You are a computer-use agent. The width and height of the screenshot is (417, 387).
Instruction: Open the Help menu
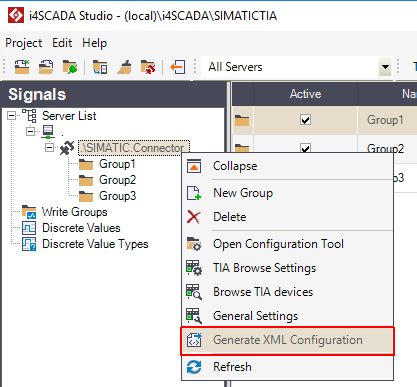point(95,43)
